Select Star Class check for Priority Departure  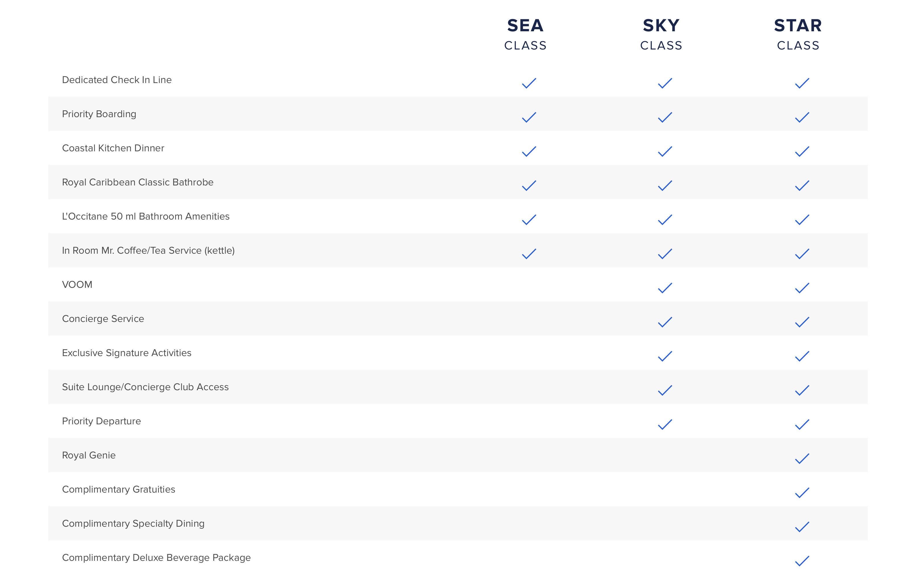pos(802,425)
